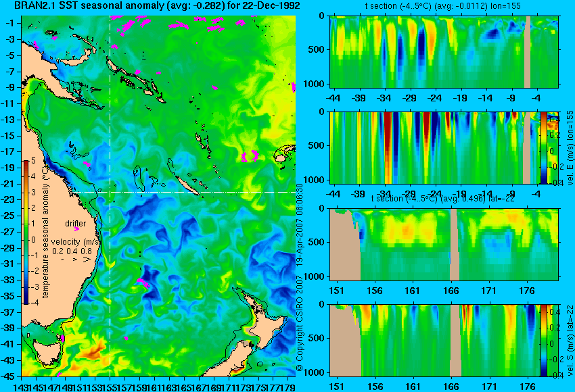Click the 'temperature seasonal anomaly (°C)' vertical label
The image size is (575, 392).
point(45,231)
